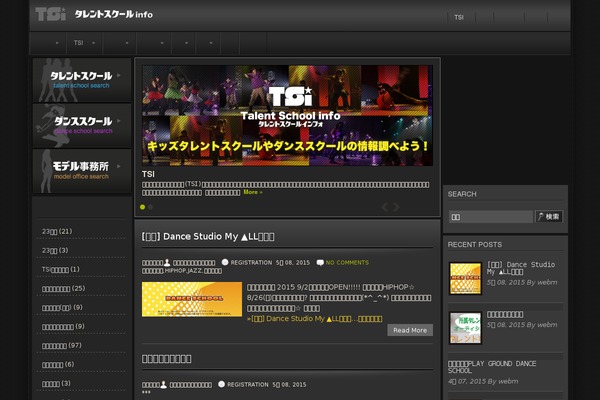Open recent post [ ] Dance Studio My ▲LL title

point(520,268)
